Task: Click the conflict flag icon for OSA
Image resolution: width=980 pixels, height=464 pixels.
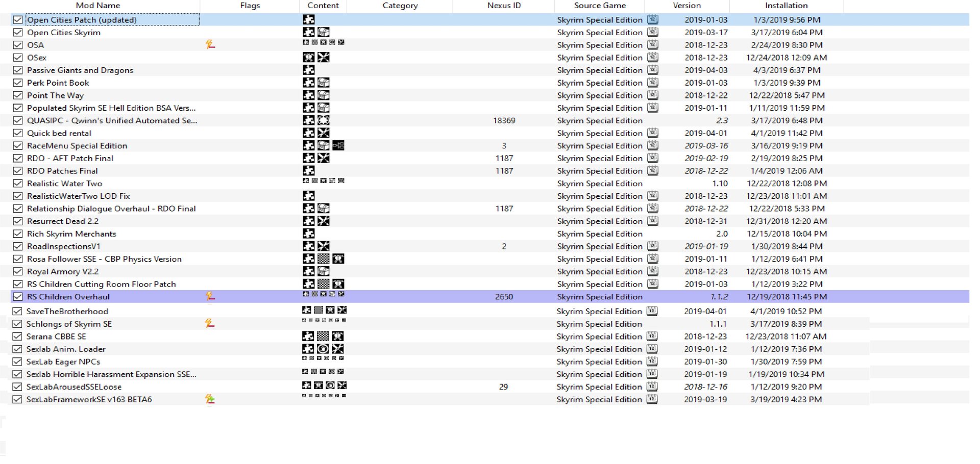Action: click(x=210, y=45)
